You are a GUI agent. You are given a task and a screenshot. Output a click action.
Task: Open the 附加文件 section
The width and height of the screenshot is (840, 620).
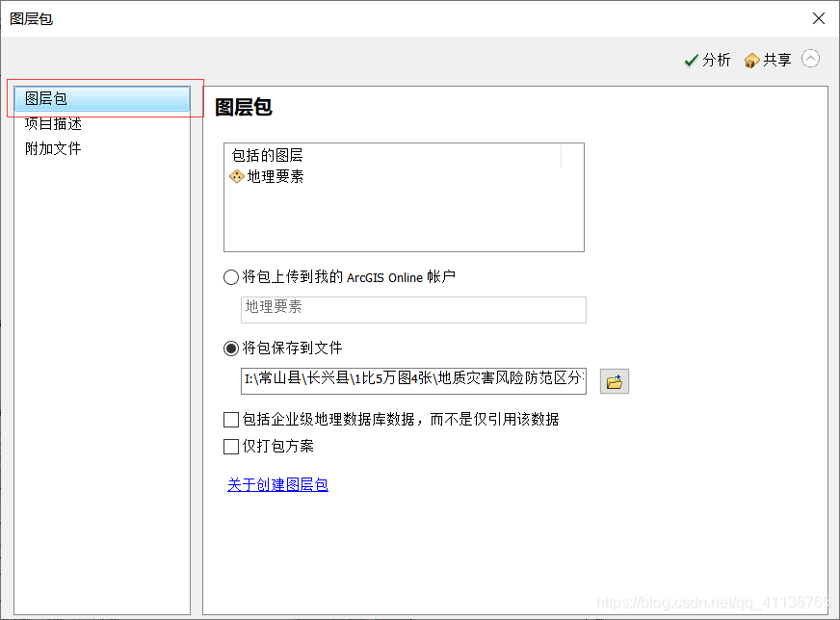pyautogui.click(x=52, y=148)
